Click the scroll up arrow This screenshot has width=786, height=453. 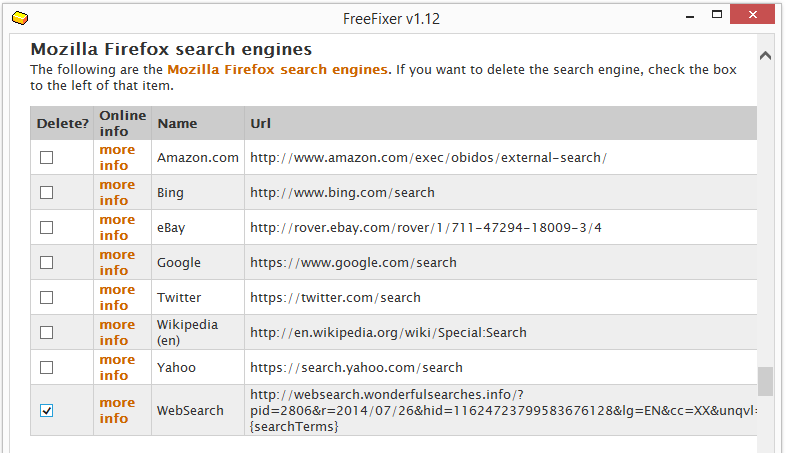765,55
